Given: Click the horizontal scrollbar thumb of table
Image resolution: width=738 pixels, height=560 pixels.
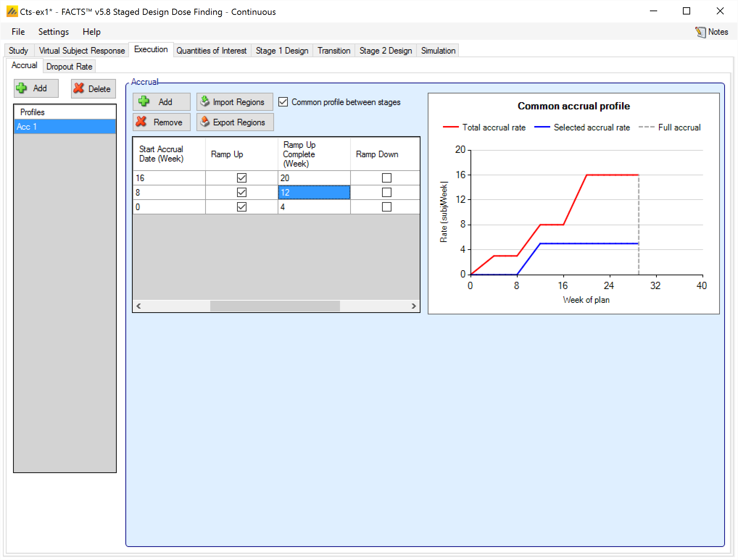Looking at the screenshot, I should [x=275, y=306].
